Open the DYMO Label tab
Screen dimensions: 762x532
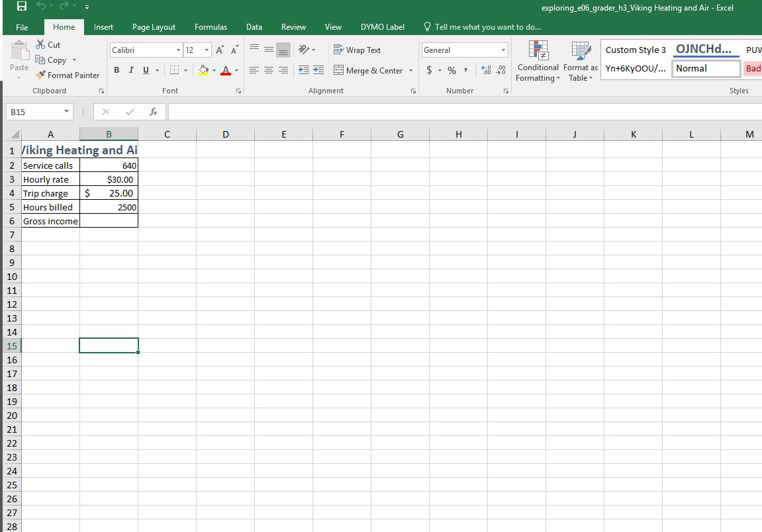pos(383,27)
